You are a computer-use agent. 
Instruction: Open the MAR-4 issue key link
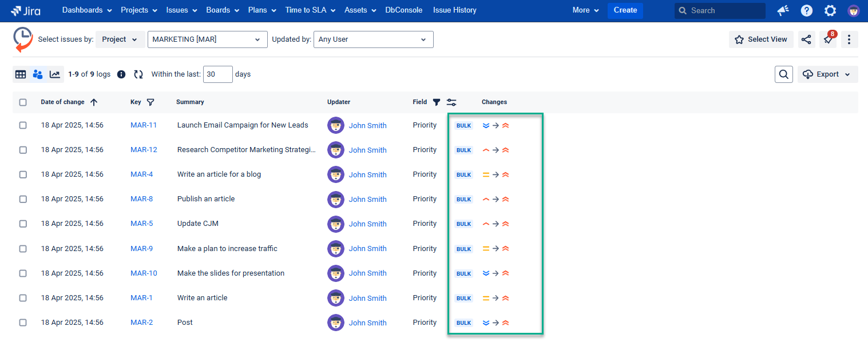[142, 174]
